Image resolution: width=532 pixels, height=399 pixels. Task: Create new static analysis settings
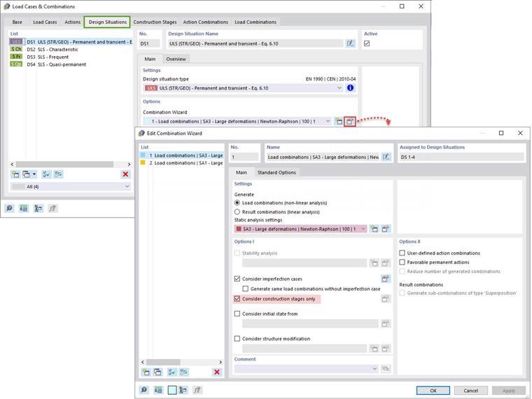[x=374, y=229]
